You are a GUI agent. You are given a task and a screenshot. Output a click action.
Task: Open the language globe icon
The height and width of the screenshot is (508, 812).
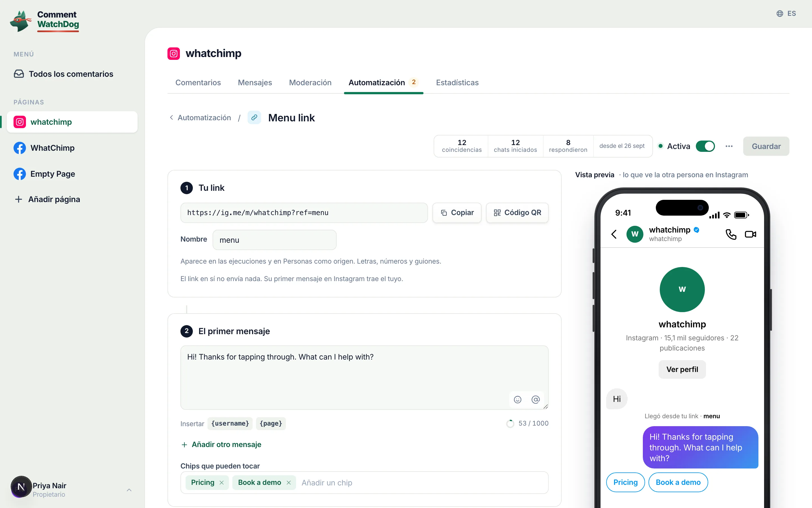(x=780, y=14)
